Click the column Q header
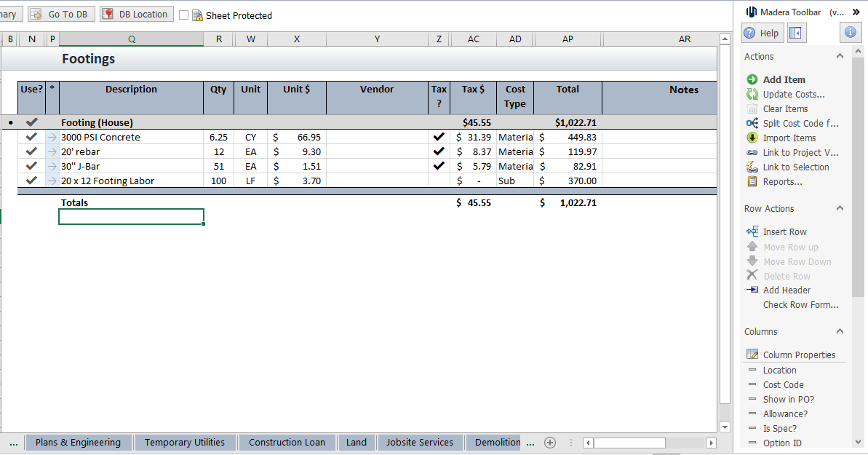This screenshot has height=455, width=868. pos(131,39)
